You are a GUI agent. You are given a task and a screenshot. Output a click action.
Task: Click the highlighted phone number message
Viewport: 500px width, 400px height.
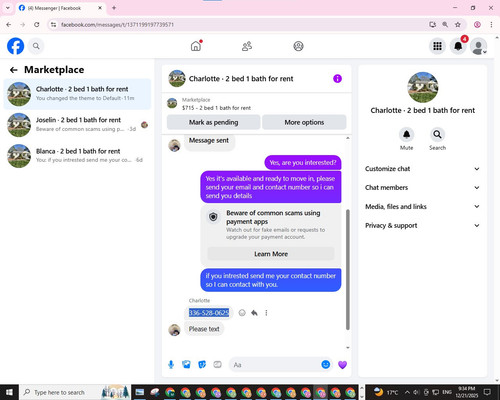[x=209, y=313]
